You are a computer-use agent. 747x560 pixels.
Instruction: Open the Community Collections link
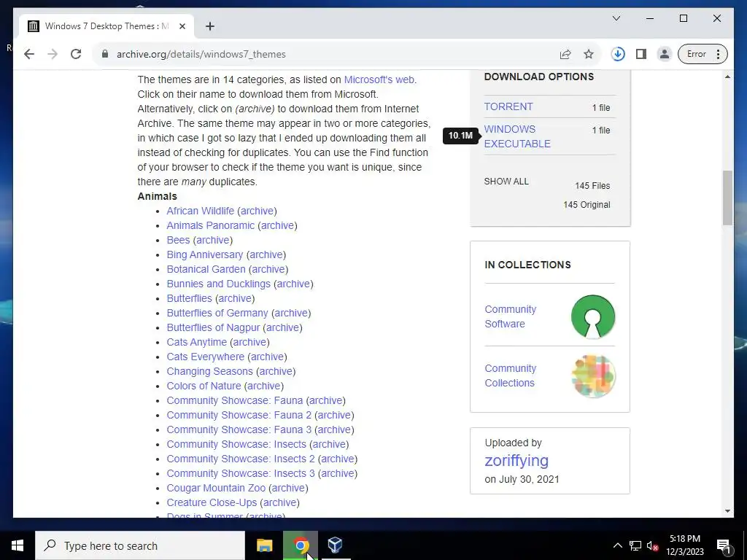510,376
